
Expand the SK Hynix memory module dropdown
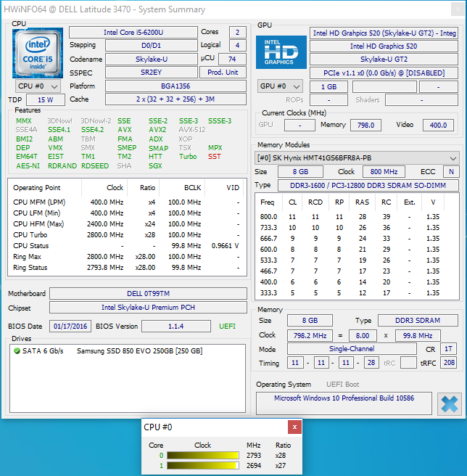click(356, 158)
